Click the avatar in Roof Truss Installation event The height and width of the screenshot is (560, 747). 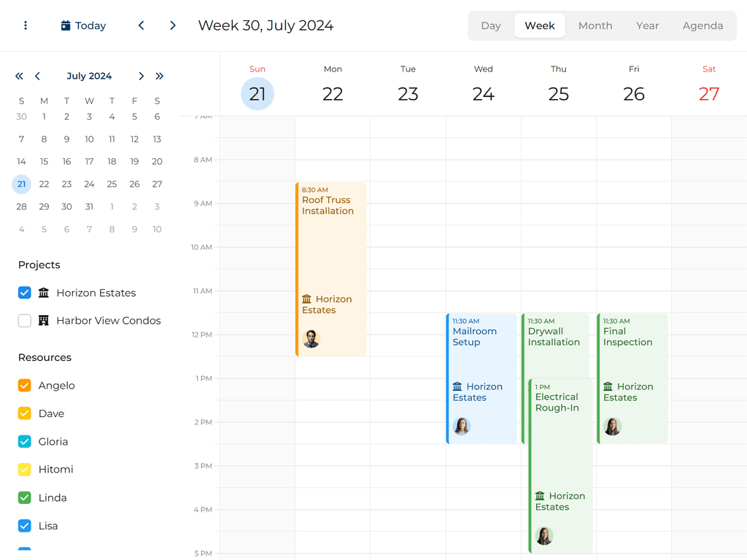(311, 338)
